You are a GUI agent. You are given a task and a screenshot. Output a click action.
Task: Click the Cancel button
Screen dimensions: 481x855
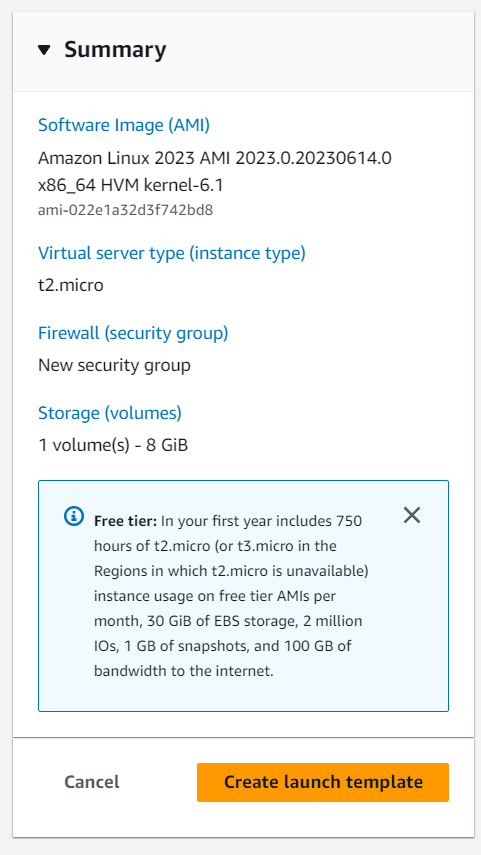click(92, 782)
